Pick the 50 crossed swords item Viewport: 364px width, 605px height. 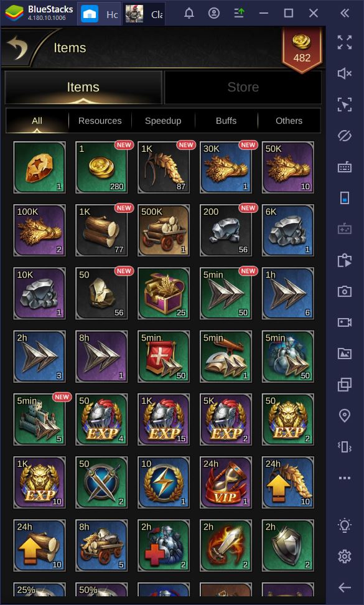click(x=101, y=482)
